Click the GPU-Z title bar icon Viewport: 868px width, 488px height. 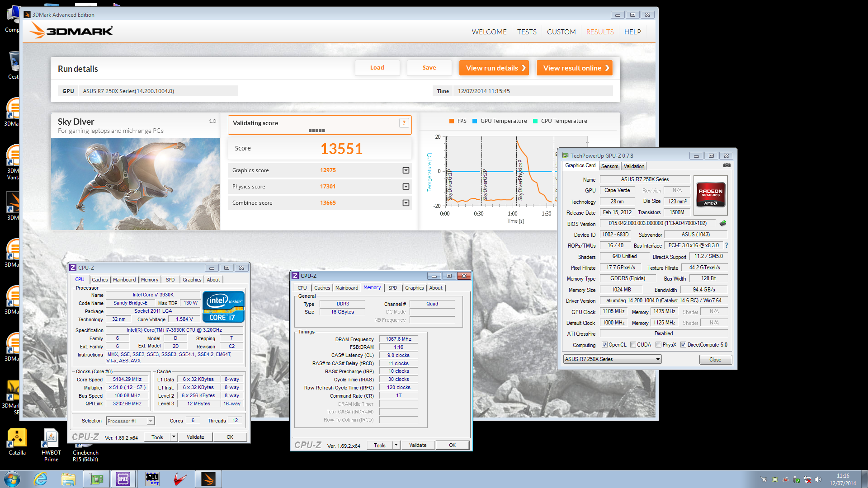[x=565, y=155]
